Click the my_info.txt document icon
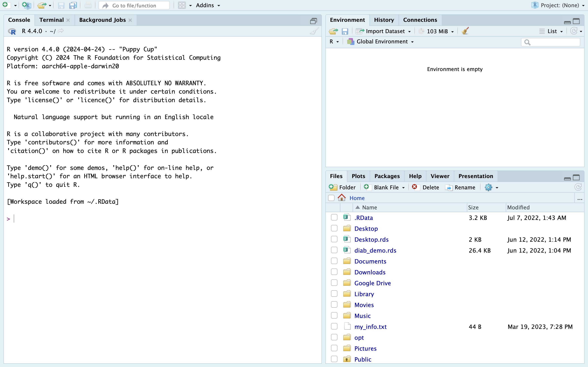 click(x=347, y=326)
